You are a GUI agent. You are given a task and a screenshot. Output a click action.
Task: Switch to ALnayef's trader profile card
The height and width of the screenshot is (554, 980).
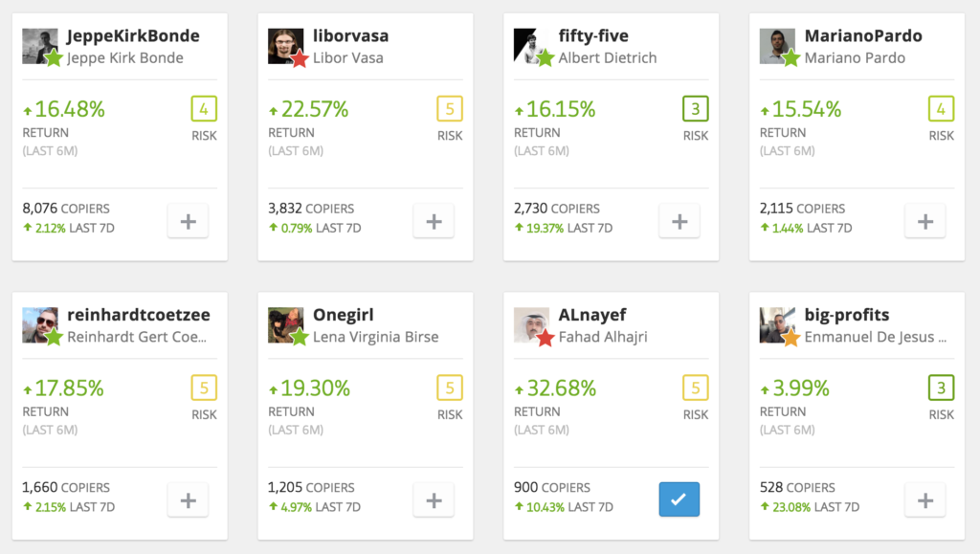tap(611, 411)
